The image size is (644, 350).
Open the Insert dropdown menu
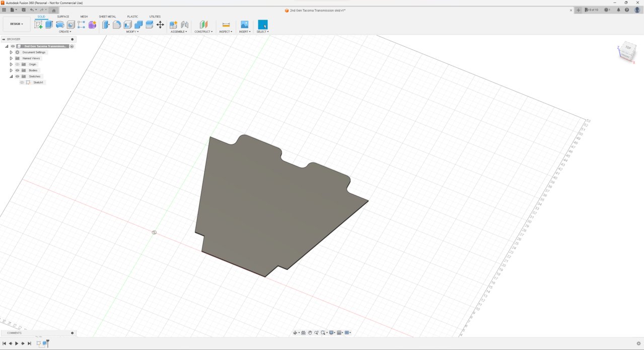(245, 32)
